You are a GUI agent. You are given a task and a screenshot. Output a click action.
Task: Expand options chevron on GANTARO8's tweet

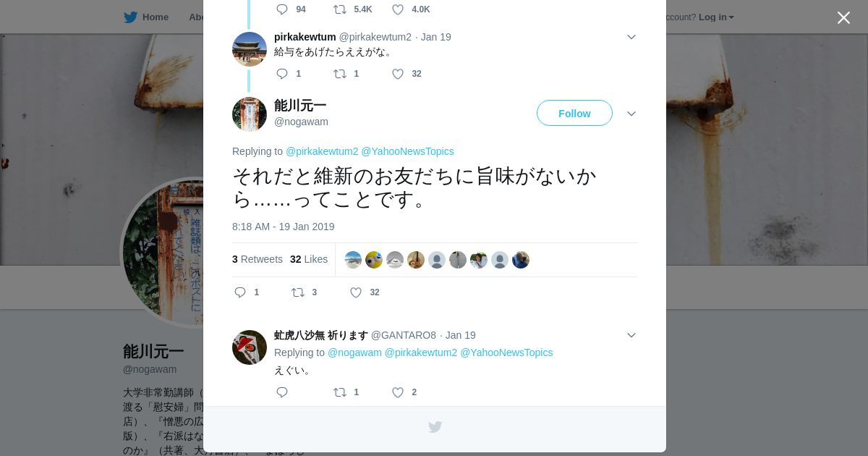tap(631, 335)
